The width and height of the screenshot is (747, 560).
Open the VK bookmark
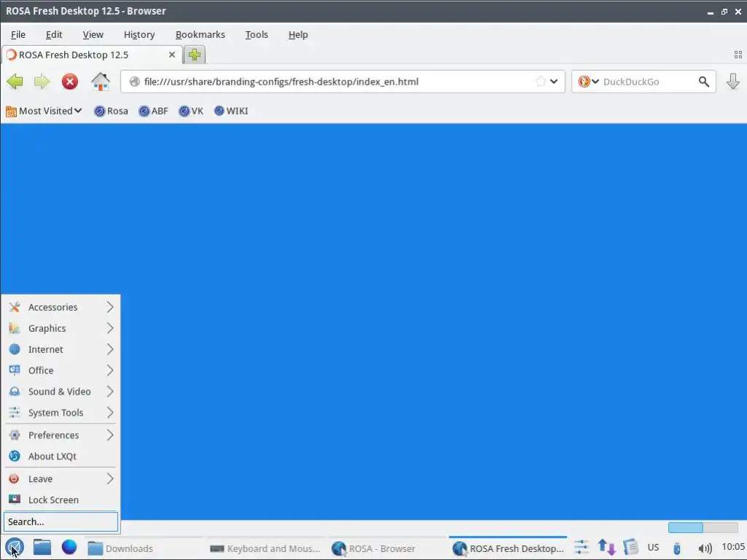pyautogui.click(x=191, y=111)
